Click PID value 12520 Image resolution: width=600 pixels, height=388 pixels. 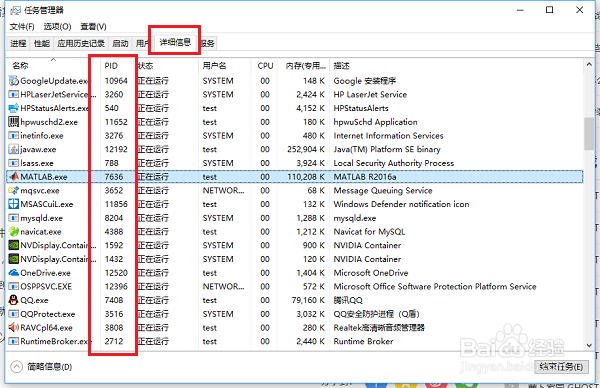pyautogui.click(x=116, y=273)
